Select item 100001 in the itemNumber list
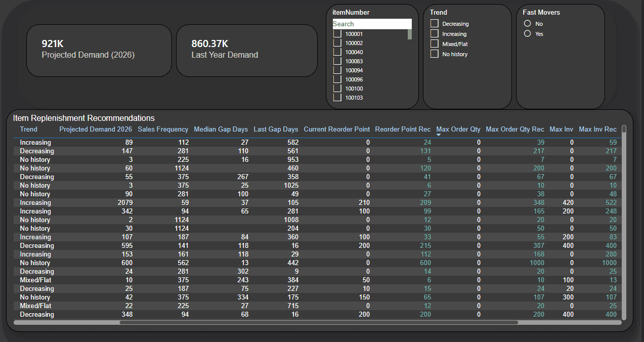Image resolution: width=644 pixels, height=342 pixels. [337, 33]
